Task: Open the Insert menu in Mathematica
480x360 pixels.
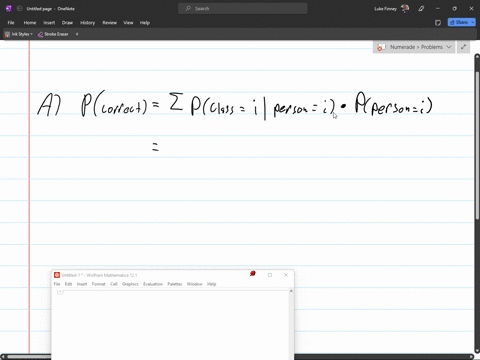Action: (x=82, y=284)
